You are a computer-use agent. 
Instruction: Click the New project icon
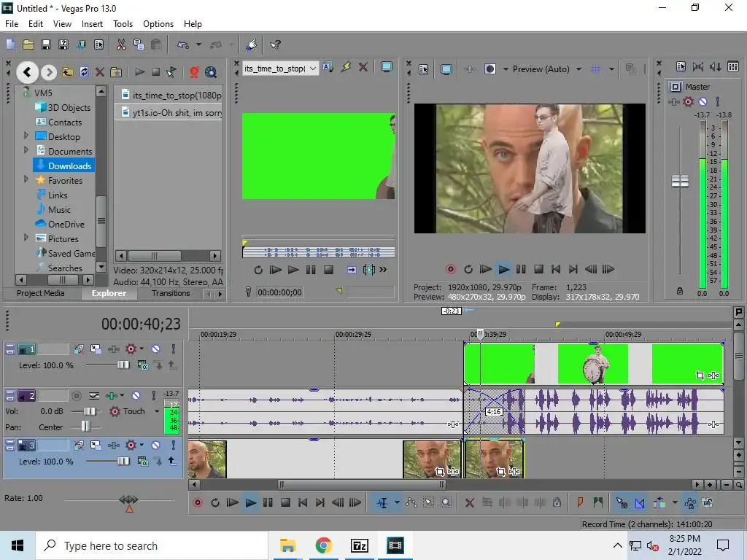[10, 44]
